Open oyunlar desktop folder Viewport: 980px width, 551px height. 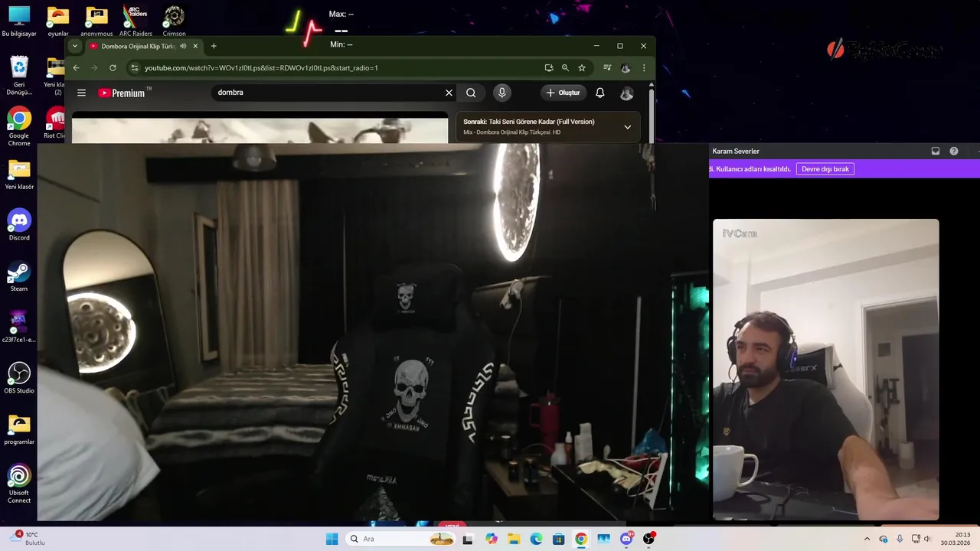coord(58,21)
